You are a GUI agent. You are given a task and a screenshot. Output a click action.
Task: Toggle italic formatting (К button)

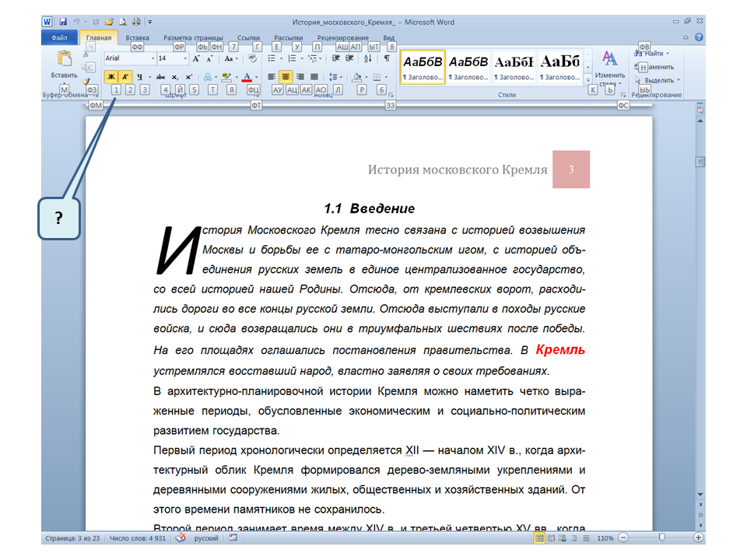[124, 77]
